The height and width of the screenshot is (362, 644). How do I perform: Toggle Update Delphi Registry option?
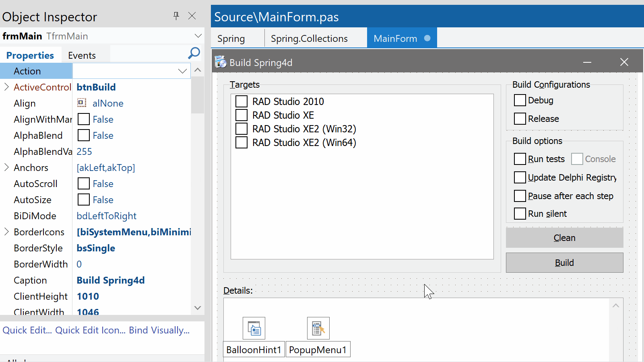pos(520,177)
